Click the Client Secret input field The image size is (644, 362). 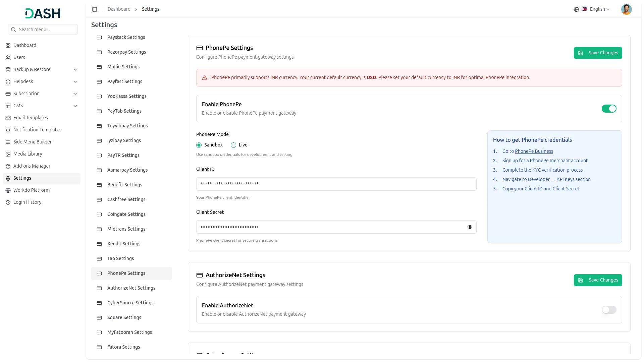click(336, 227)
